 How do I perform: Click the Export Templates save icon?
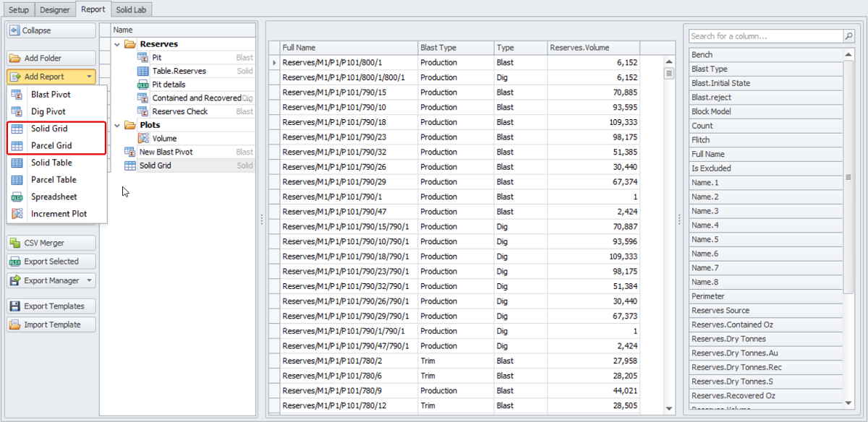(x=15, y=306)
